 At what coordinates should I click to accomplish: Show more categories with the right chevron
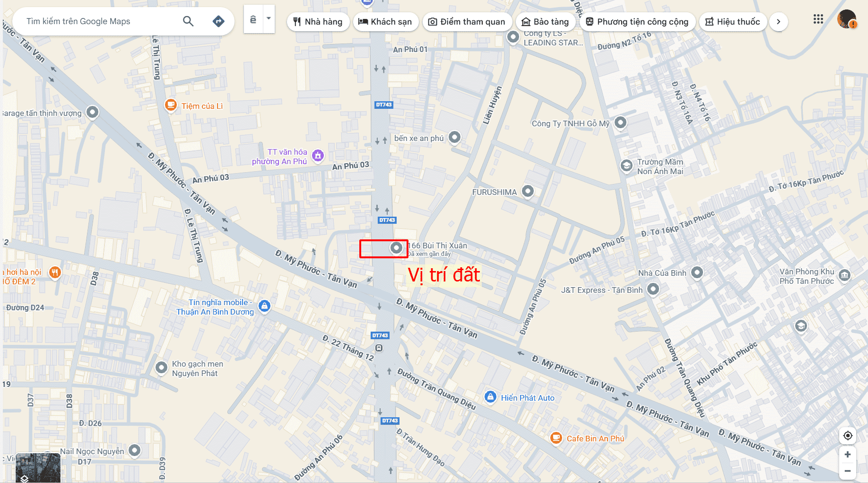click(x=778, y=22)
